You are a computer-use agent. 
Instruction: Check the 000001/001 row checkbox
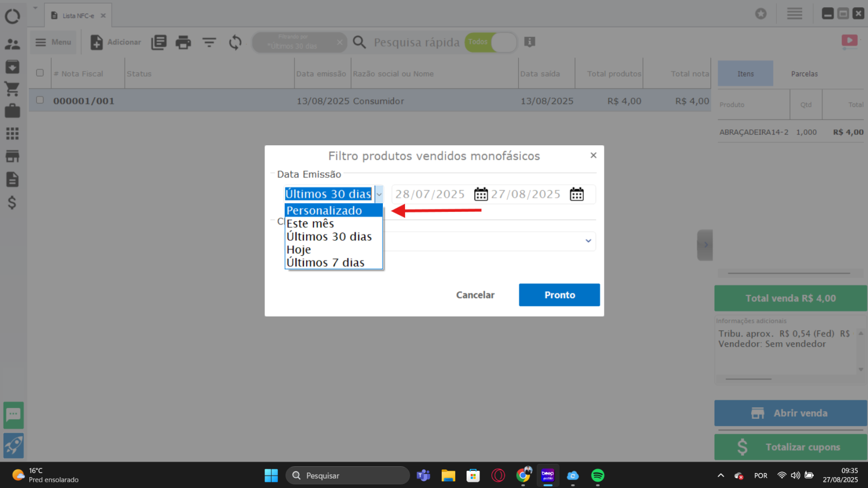pyautogui.click(x=40, y=100)
